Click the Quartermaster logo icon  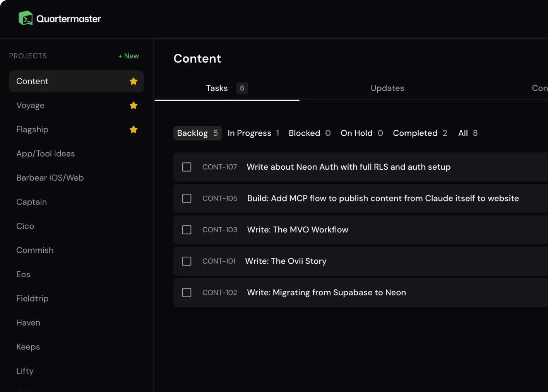point(26,18)
